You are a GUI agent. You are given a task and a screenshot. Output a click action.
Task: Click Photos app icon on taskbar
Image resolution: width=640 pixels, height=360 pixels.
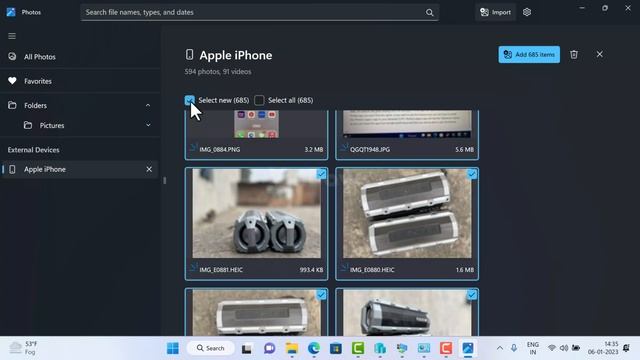(x=468, y=348)
